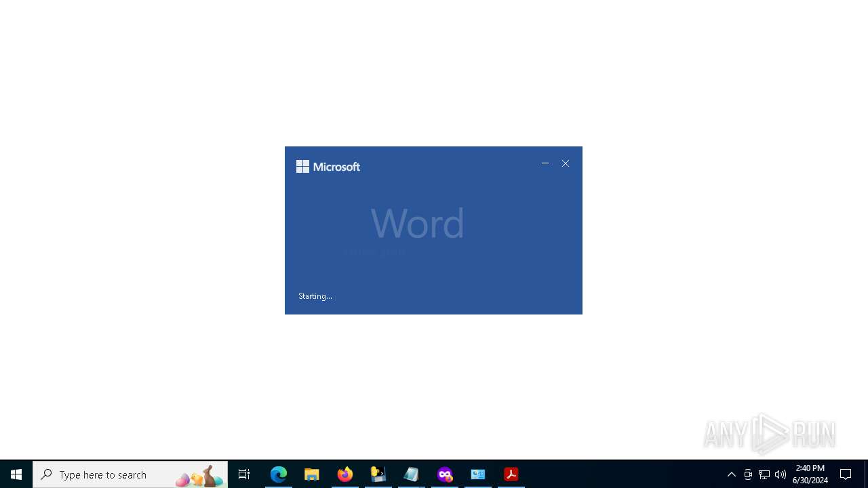Launch Adobe Acrobat from taskbar

click(x=511, y=474)
